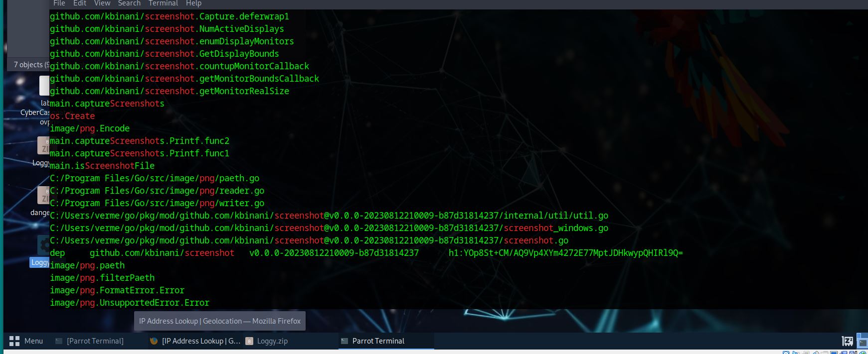Open the Menu button label on panel
868x354 pixels.
33,341
